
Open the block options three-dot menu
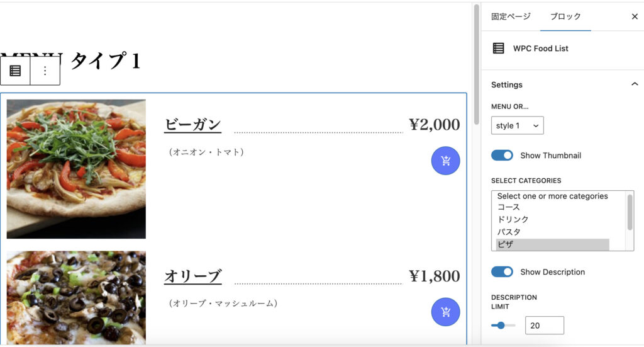click(45, 71)
